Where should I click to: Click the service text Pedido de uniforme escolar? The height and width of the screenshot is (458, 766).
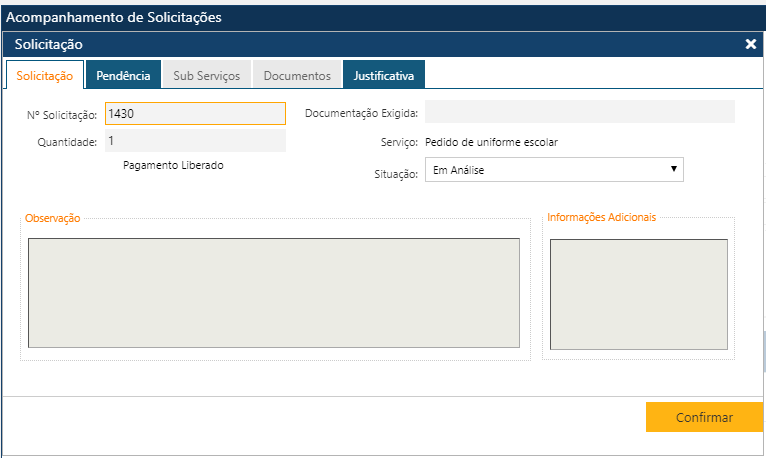(x=491, y=142)
